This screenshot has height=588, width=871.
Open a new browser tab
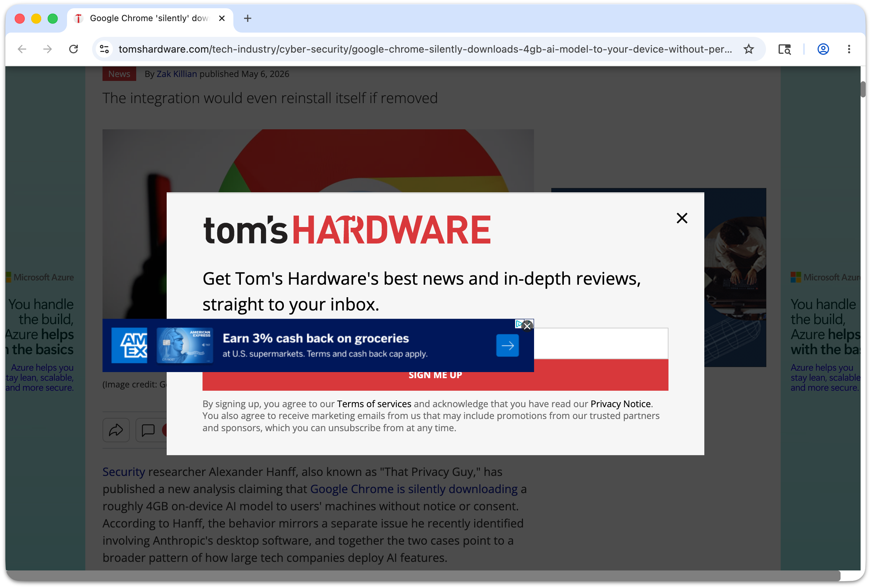247,18
